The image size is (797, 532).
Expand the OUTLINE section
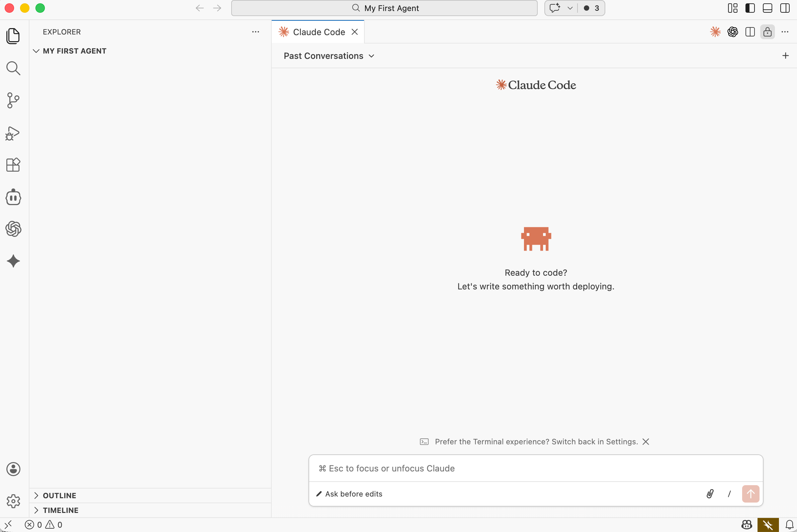click(x=59, y=495)
